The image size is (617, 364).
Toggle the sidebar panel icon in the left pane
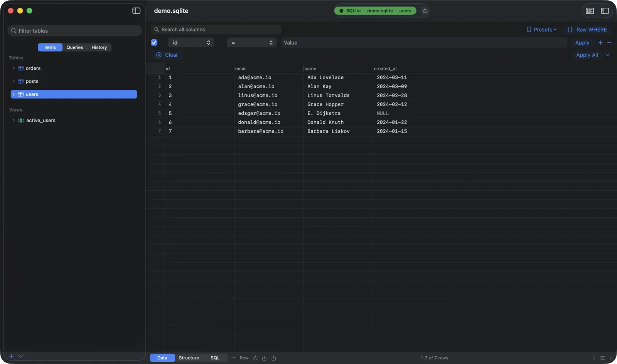(x=136, y=11)
